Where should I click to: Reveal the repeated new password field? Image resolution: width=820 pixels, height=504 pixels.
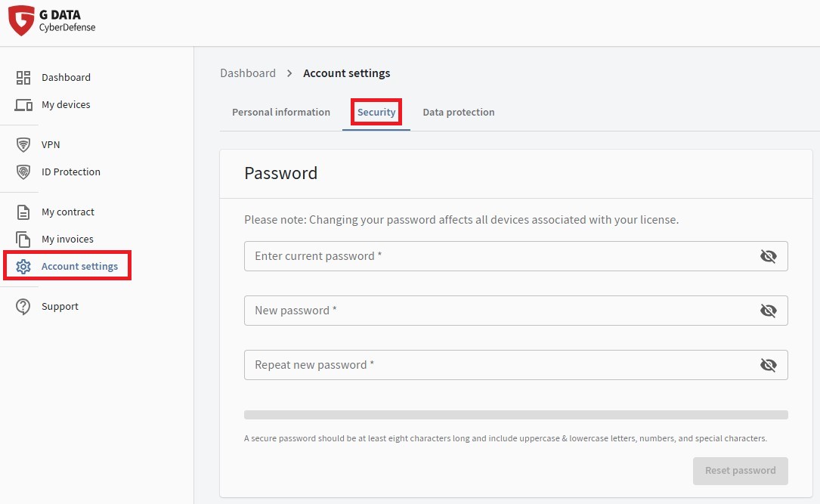click(768, 365)
